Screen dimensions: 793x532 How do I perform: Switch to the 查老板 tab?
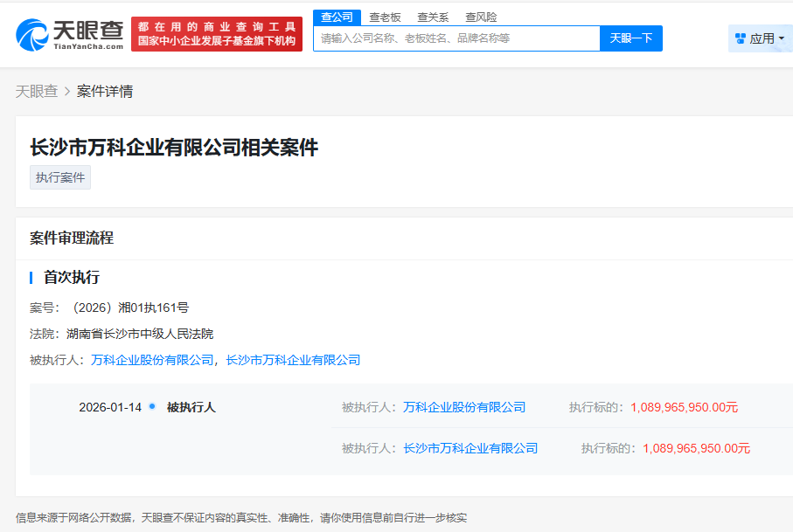(x=385, y=17)
